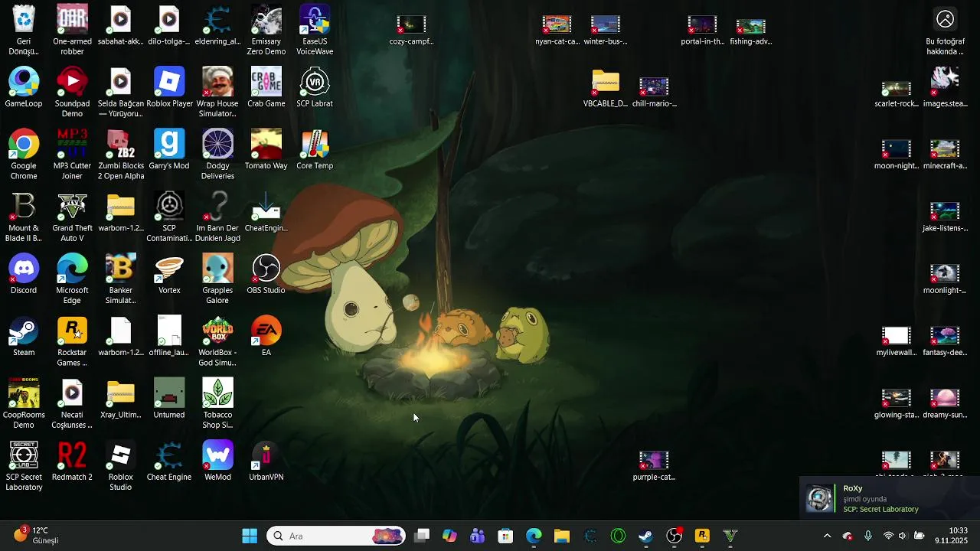Select the Banker Simulator desktop icon

[x=121, y=279]
